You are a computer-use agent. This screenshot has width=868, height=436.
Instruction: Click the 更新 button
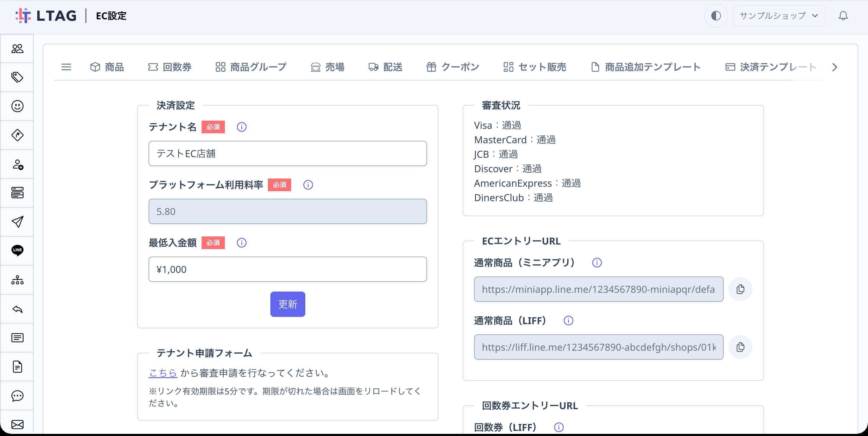[x=288, y=304]
